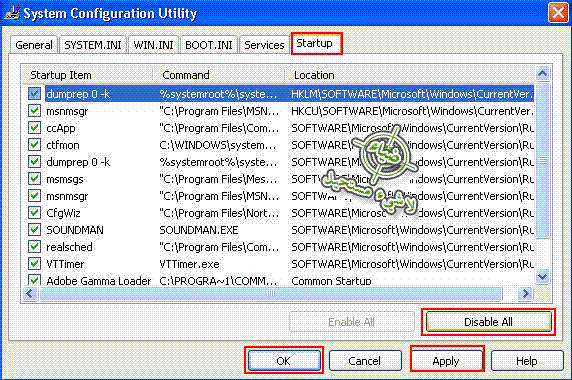This screenshot has height=380, width=572.
Task: Close the System Configuration Utility window
Action: pos(558,13)
